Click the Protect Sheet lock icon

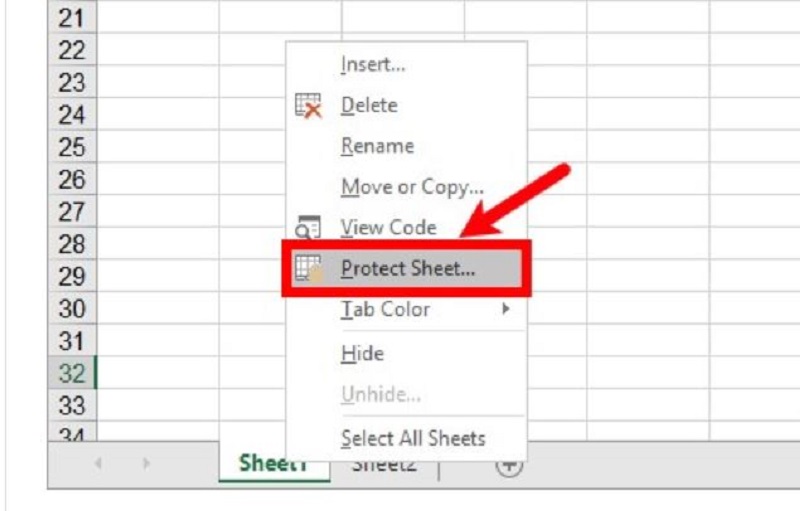click(x=308, y=268)
